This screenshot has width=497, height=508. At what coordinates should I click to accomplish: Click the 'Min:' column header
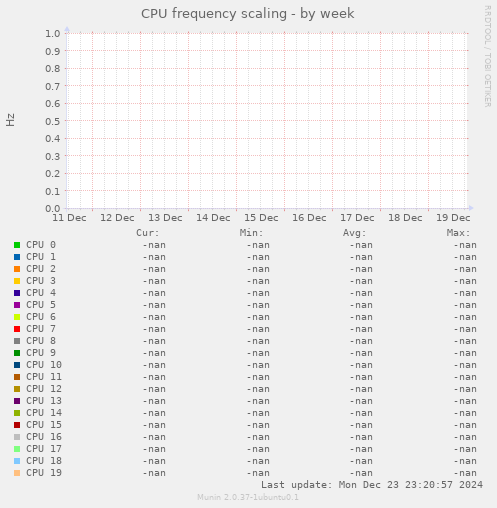251,233
